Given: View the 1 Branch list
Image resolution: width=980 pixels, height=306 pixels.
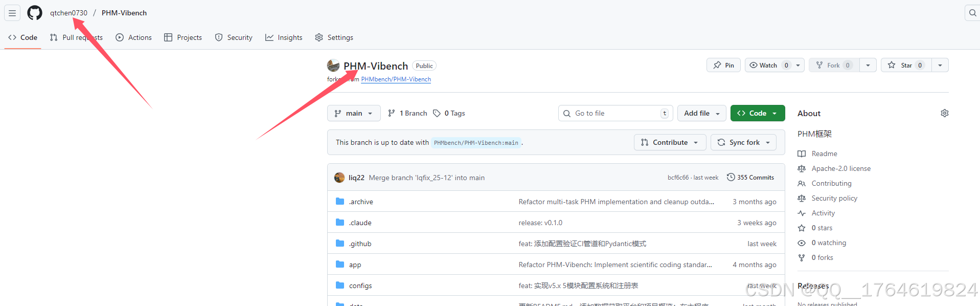Looking at the screenshot, I should tap(407, 113).
